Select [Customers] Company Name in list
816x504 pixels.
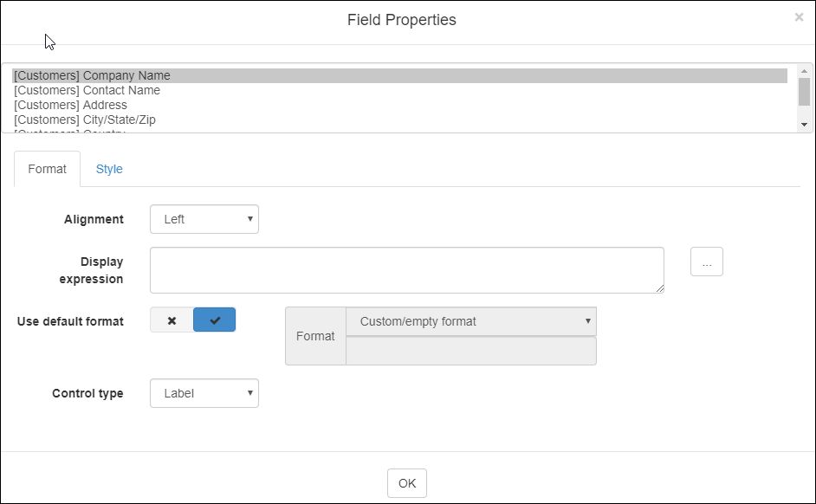point(92,75)
